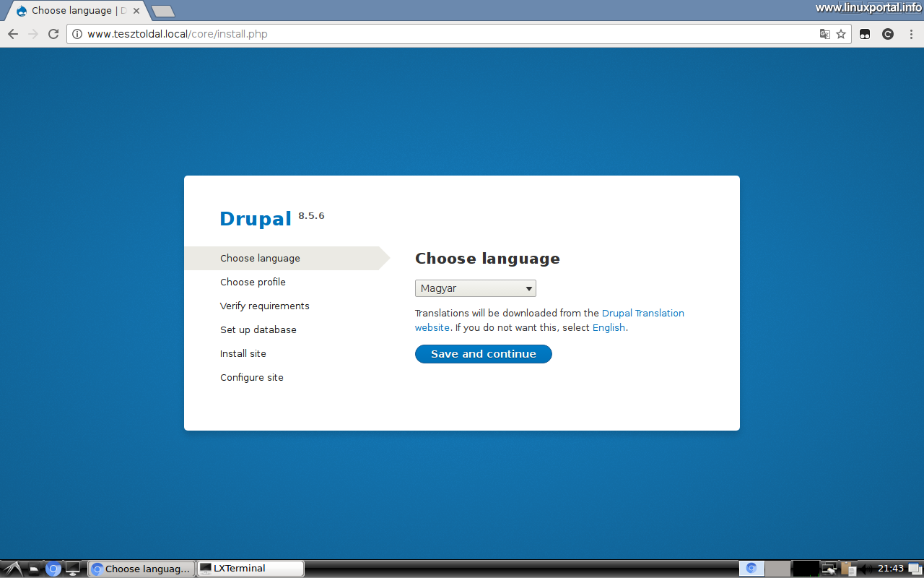The width and height of the screenshot is (924, 578).
Task: Click the Install site step
Action: [x=243, y=353]
